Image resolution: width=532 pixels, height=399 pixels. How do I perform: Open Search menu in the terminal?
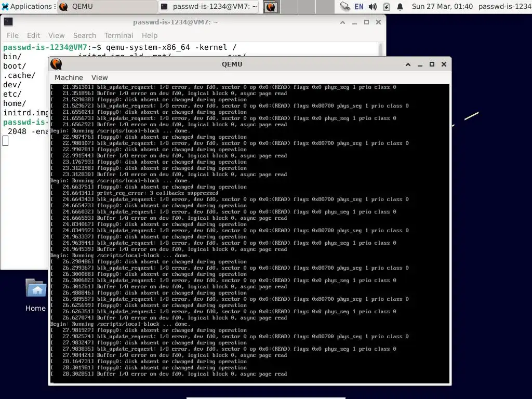[85, 35]
